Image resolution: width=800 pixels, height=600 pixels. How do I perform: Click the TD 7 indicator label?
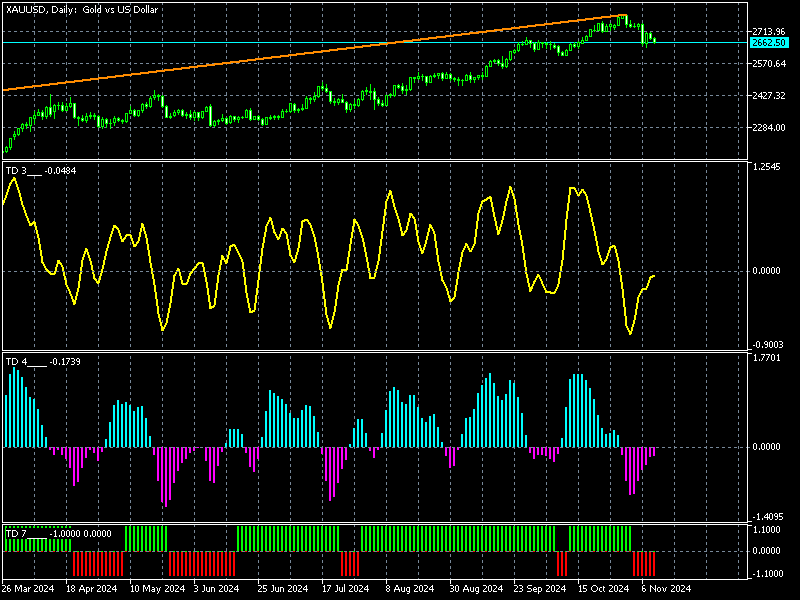coord(58,534)
